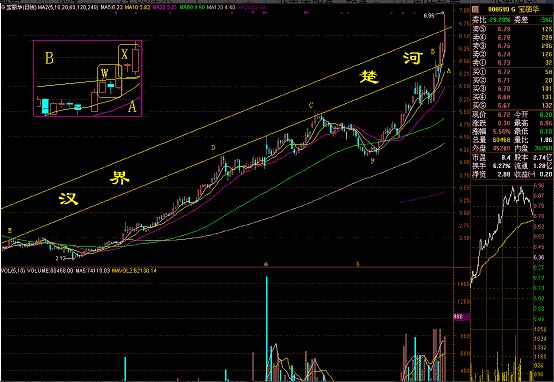554x382 pixels.
Task: Click the tallest cyan volume bar
Action: click(x=267, y=328)
